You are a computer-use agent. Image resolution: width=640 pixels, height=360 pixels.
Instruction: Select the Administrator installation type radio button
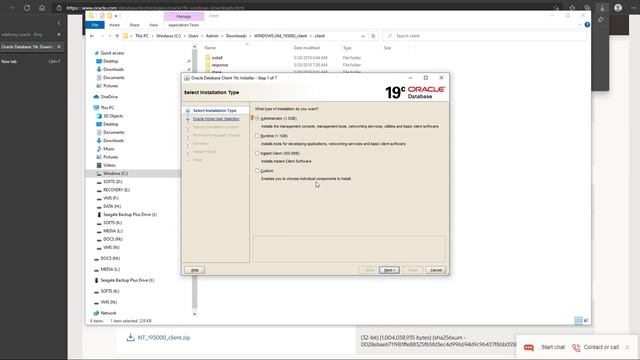point(257,118)
